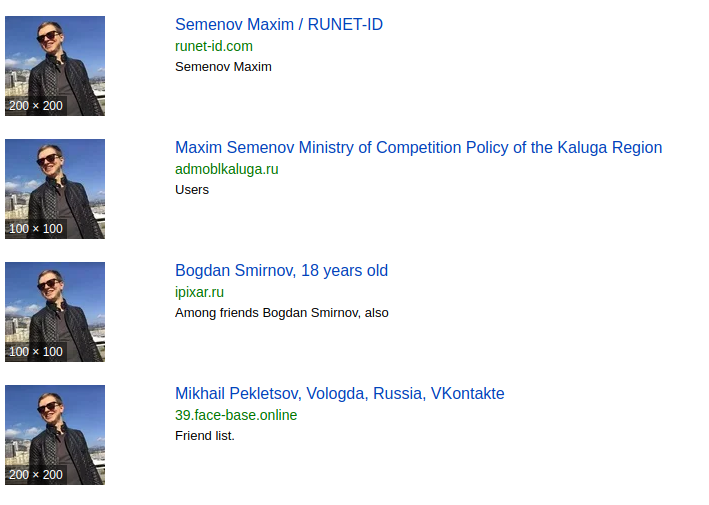Screen dimensions: 709x505
Task: Open the Bogdan Smirnov, 18 years old result
Action: (x=281, y=270)
